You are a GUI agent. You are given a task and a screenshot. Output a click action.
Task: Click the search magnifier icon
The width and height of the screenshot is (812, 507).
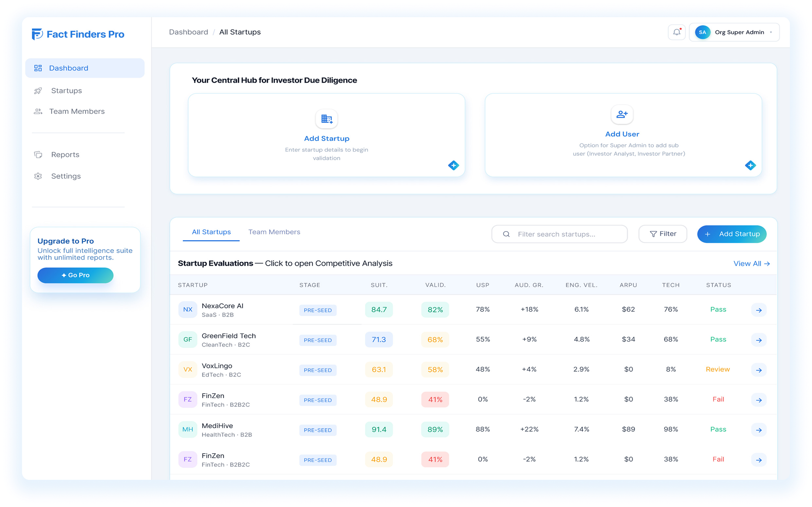(506, 234)
